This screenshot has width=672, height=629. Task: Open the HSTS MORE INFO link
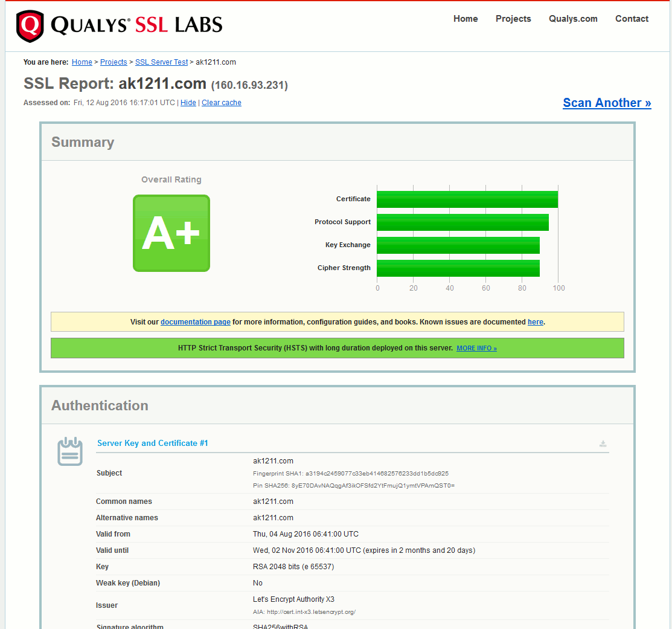click(x=476, y=348)
